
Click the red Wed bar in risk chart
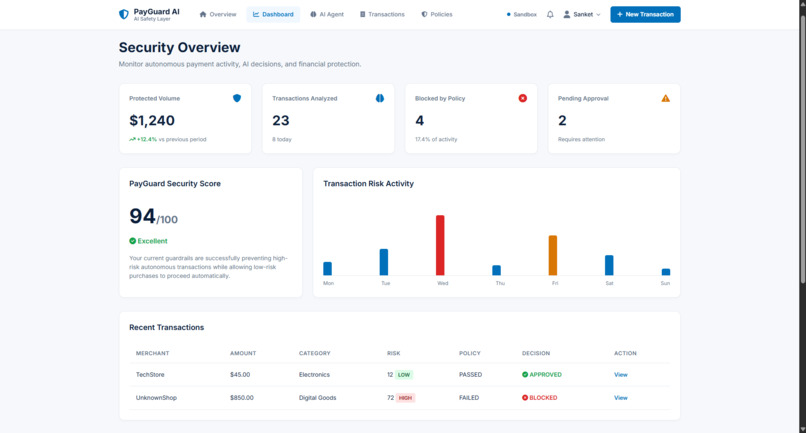coord(440,245)
